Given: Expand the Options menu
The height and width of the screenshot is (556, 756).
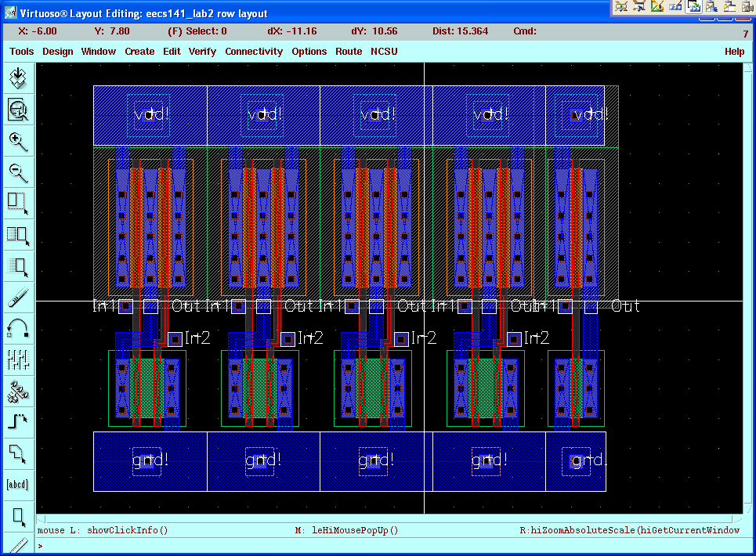Looking at the screenshot, I should click(309, 52).
